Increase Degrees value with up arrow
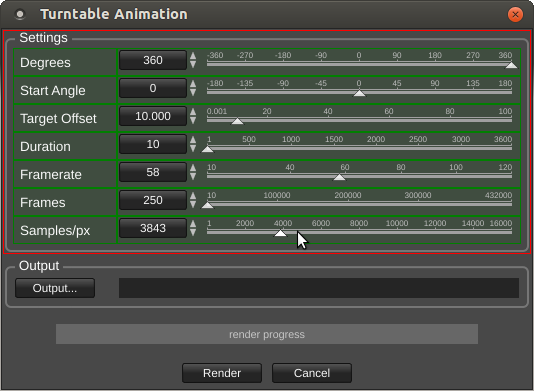This screenshot has height=391, width=534. point(193,56)
